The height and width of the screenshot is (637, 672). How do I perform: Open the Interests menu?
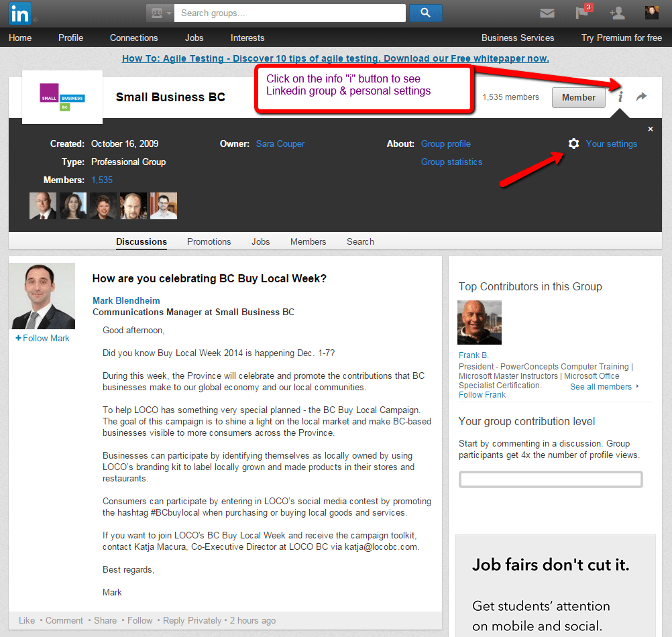(247, 38)
